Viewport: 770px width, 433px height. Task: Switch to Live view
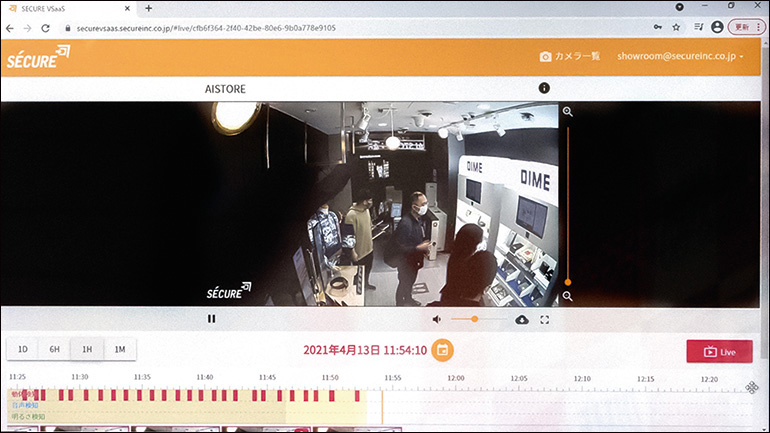719,352
